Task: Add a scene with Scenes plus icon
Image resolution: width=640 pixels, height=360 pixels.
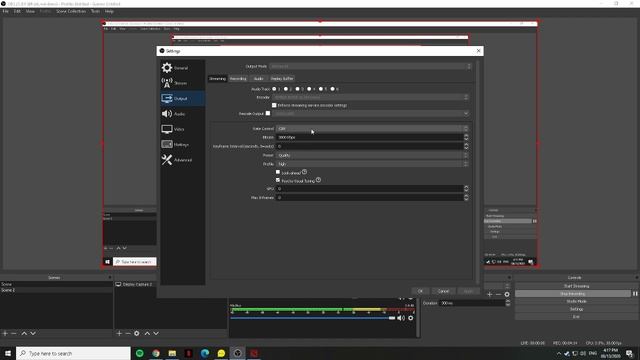Action: click(5, 333)
